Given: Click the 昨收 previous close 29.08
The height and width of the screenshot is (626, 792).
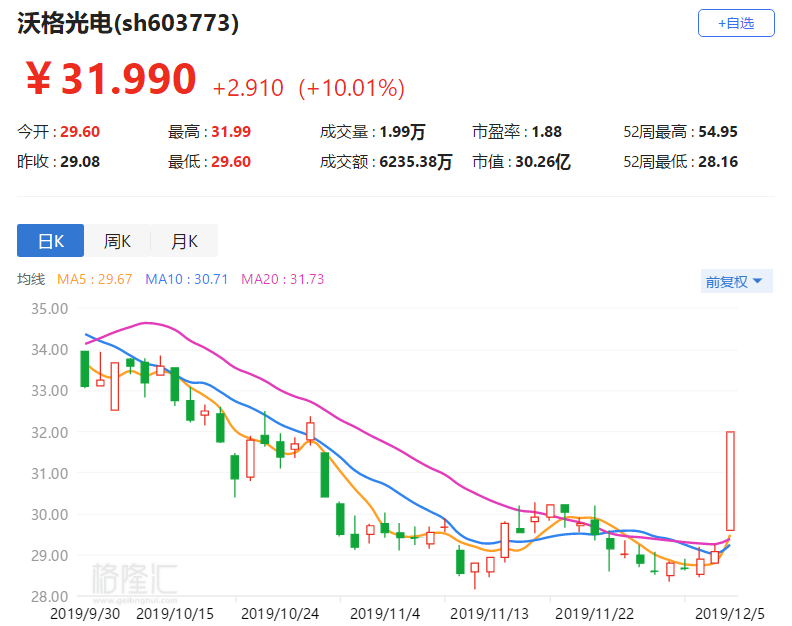Looking at the screenshot, I should click(x=80, y=162).
